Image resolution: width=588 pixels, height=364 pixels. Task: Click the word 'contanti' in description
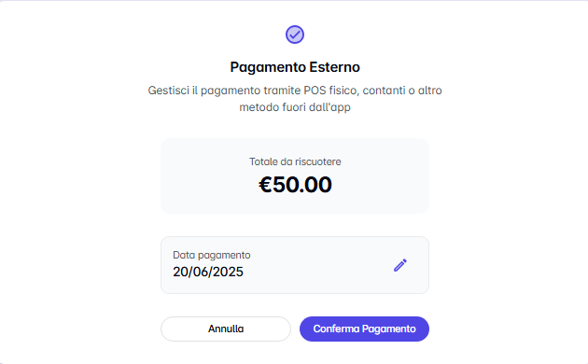(x=384, y=91)
